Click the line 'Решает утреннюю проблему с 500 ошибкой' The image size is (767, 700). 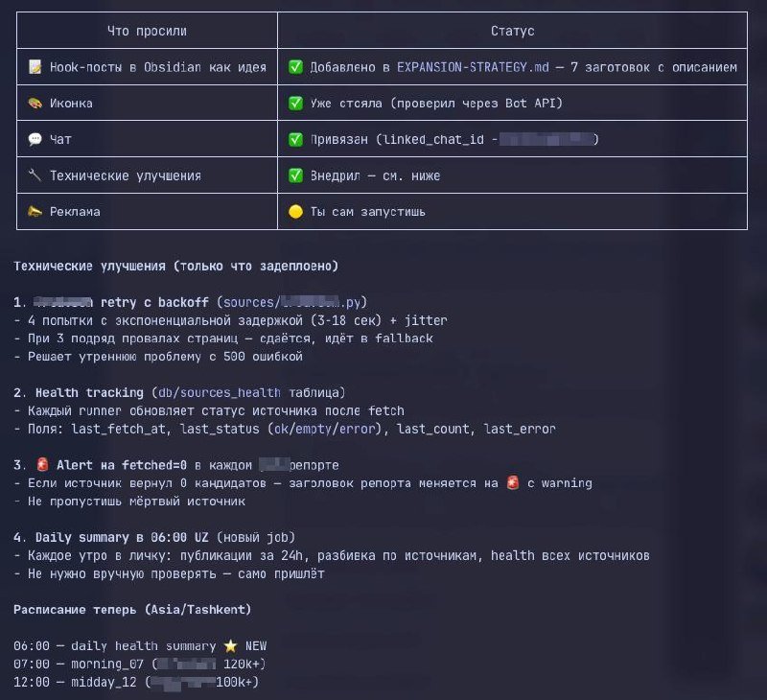(158, 357)
